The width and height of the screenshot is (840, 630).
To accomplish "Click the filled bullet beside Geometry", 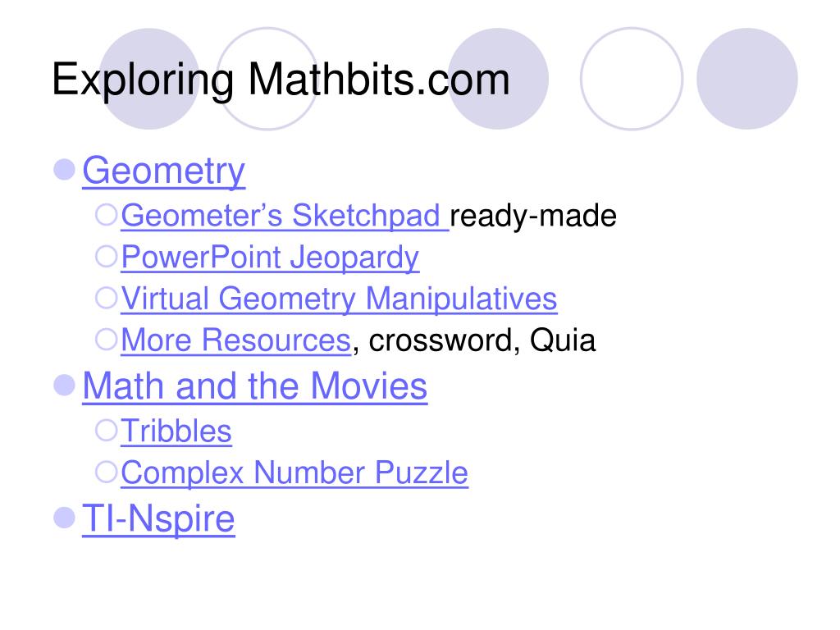I will 64,170.
